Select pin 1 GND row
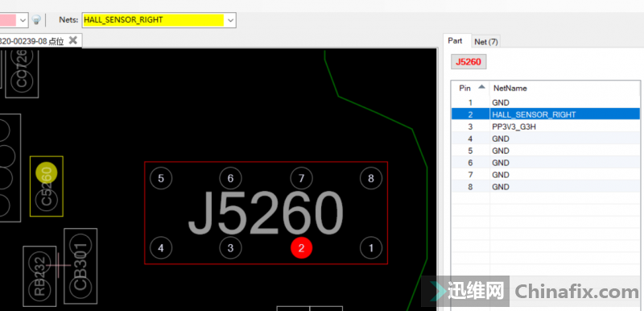Viewport: 644px width, 311px height. click(x=546, y=102)
